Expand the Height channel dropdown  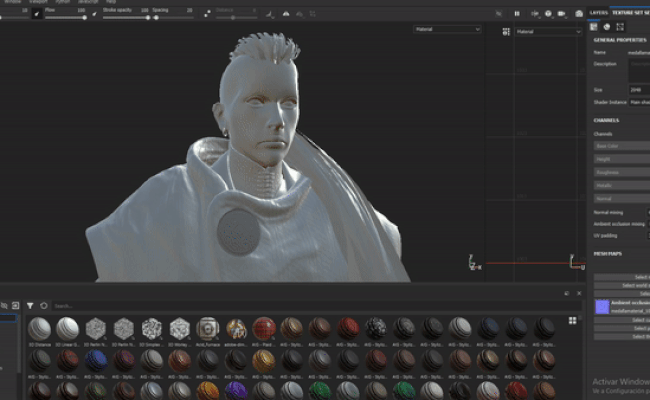(622, 159)
